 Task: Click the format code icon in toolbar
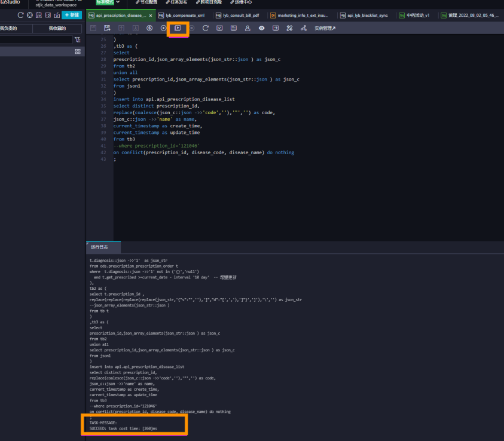[x=234, y=28]
